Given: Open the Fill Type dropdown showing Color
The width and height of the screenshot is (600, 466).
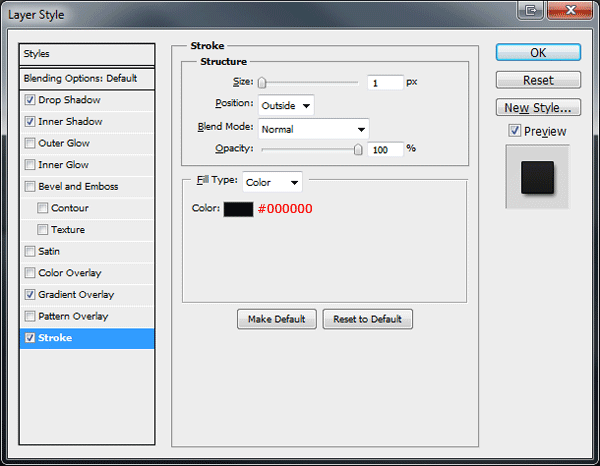Looking at the screenshot, I should [272, 182].
